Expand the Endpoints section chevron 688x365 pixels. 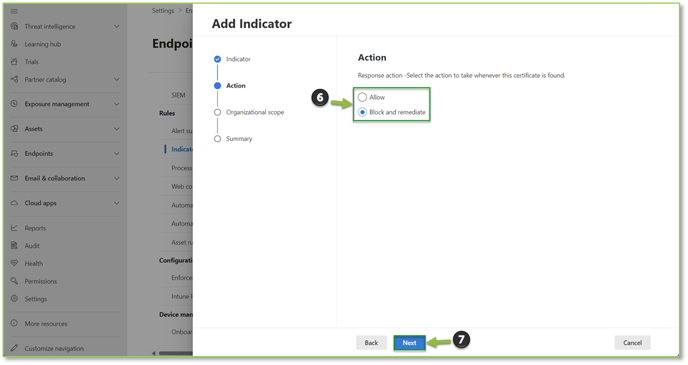117,154
